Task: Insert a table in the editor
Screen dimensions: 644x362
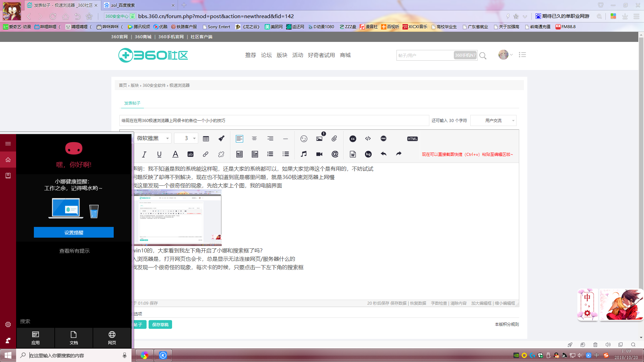Action: point(206,139)
